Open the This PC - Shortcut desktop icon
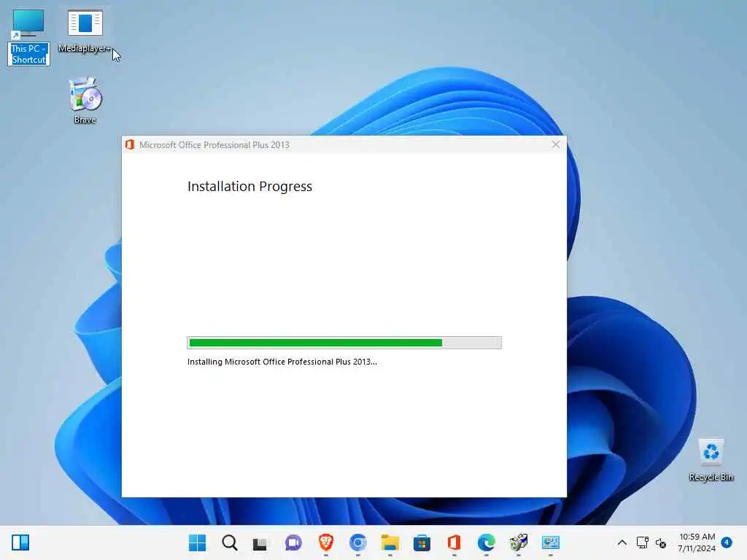 (28, 37)
